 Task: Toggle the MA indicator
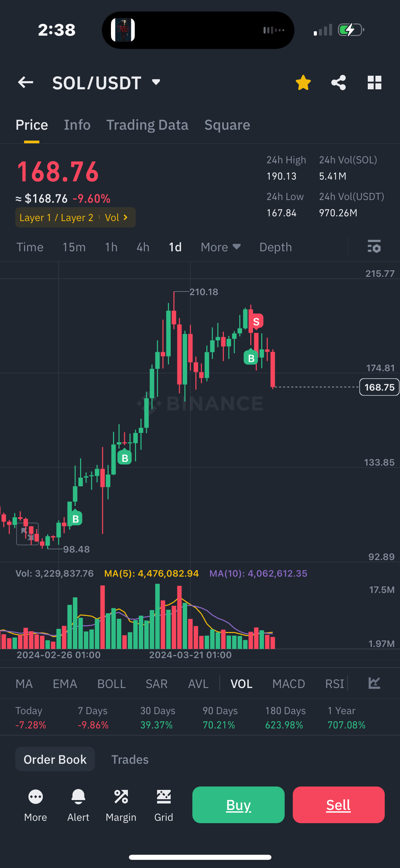(24, 684)
